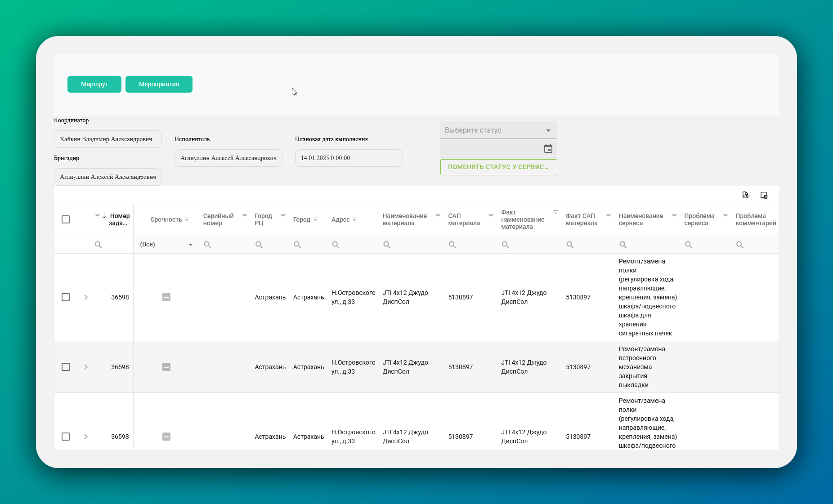Toggle Срочность indicator in third row
The width and height of the screenshot is (833, 504).
coord(166,437)
